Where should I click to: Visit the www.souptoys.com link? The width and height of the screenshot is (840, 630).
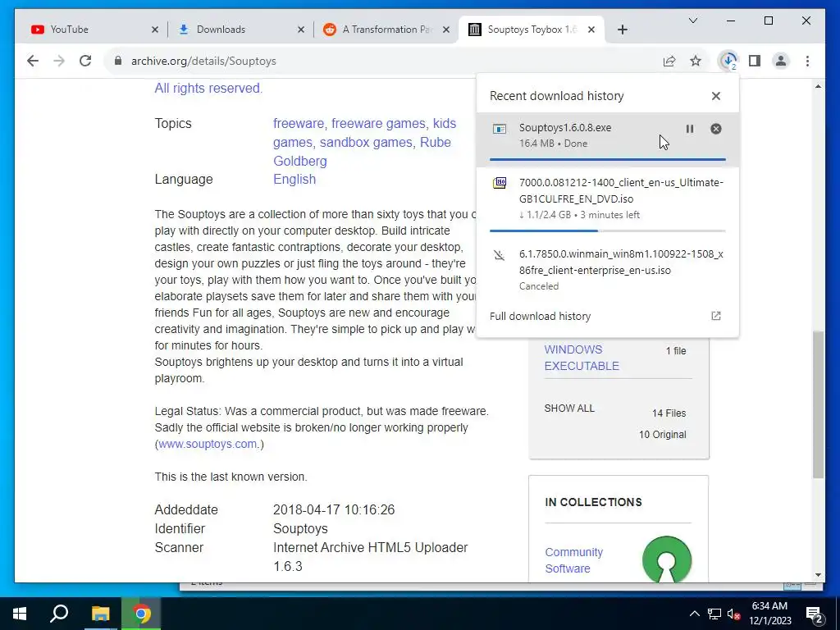pos(208,444)
